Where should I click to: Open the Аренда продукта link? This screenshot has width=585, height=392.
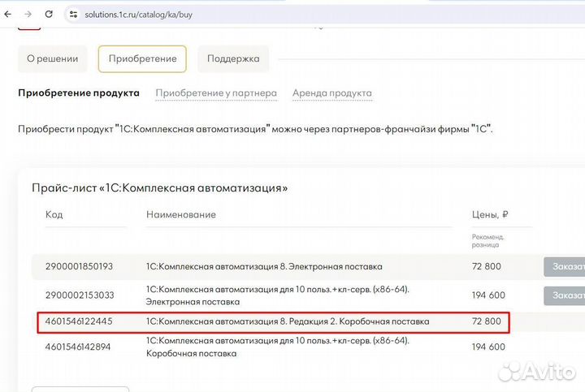[332, 93]
